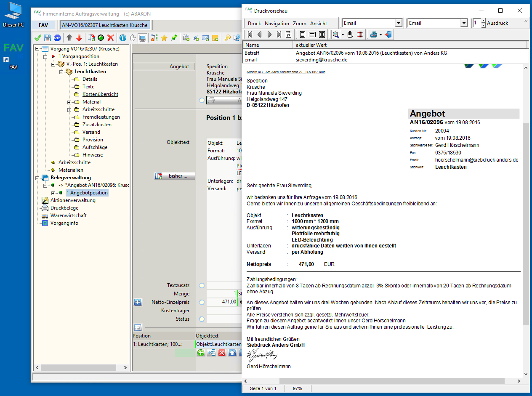Toggle the round indicator beside Status

tap(202, 319)
